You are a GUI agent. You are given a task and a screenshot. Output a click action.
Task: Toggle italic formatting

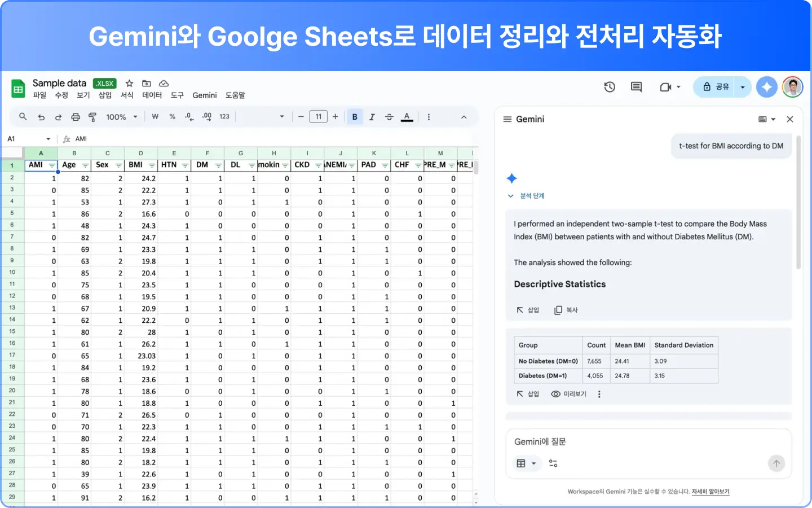click(x=372, y=117)
